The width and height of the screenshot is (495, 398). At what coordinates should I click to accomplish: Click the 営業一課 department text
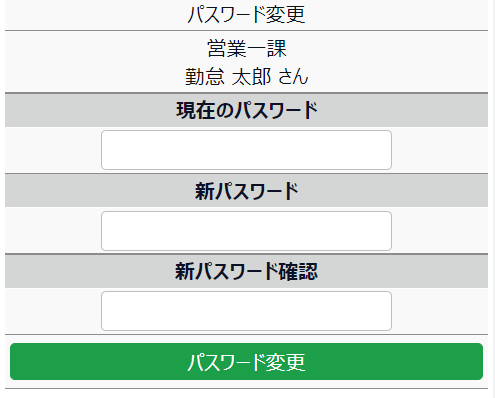247,49
